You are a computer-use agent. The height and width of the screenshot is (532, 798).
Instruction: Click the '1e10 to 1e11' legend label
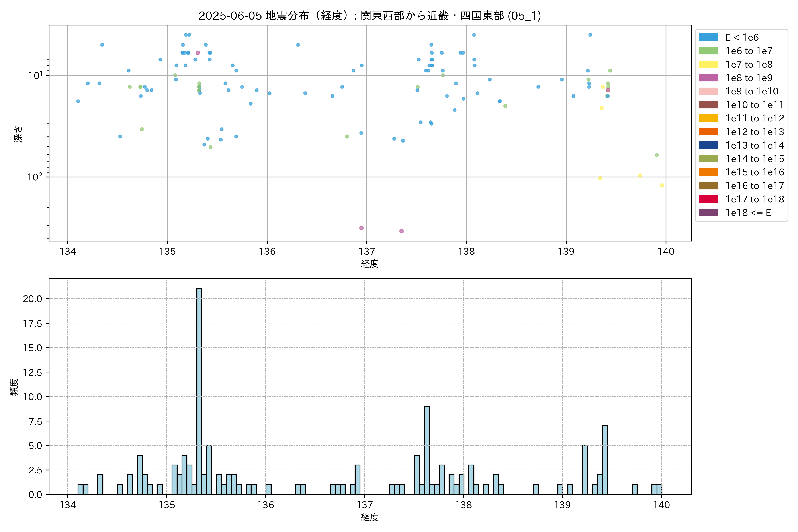coord(755,105)
